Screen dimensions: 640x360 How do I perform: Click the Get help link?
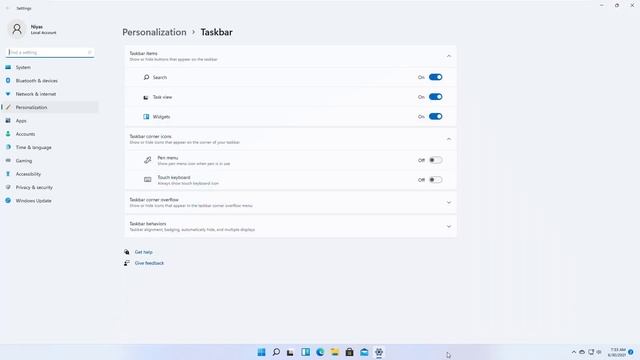coord(143,252)
